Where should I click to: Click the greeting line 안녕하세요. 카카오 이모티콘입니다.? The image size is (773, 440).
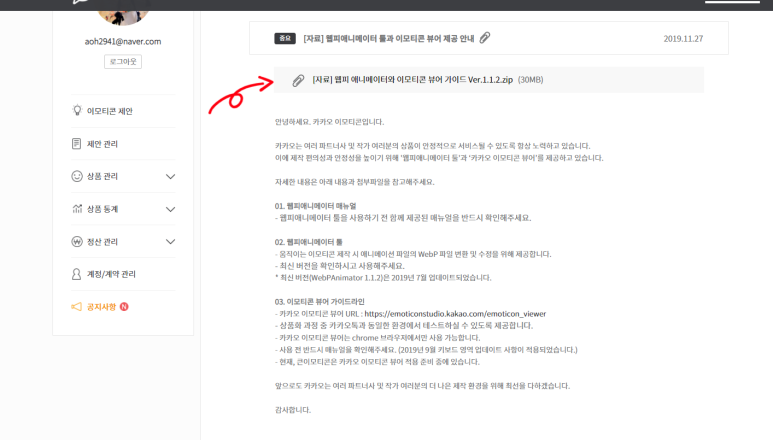(x=329, y=122)
